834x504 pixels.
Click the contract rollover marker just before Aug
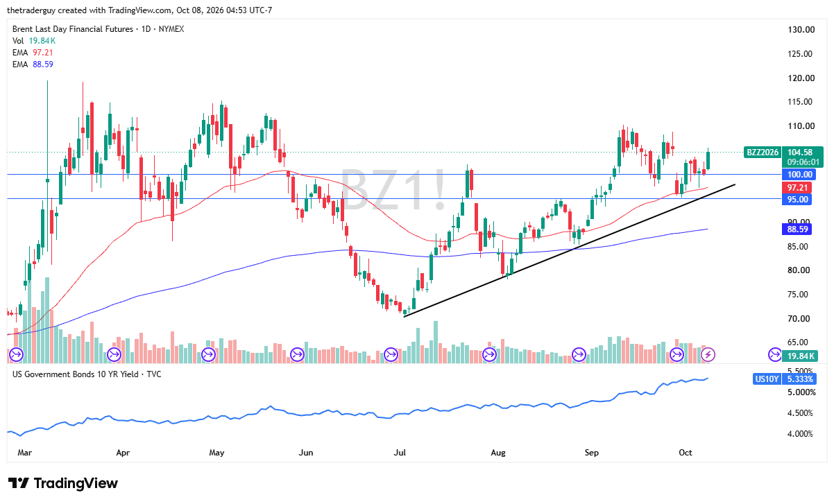pos(490,355)
